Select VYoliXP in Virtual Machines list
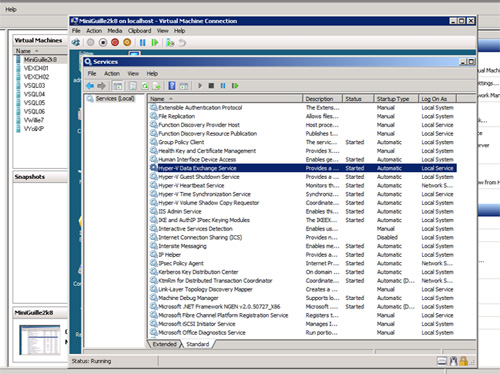Viewport: 500px width, 374px height. tap(34, 129)
